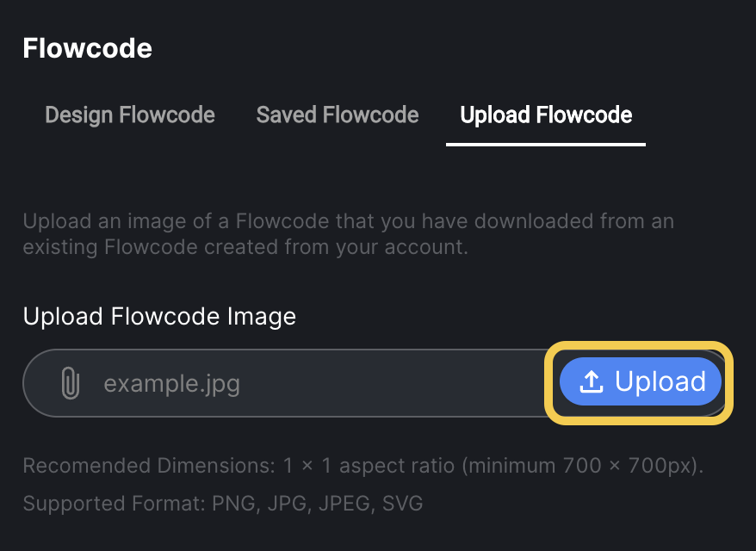Switch to the Design Flowcode tab

pos(130,115)
